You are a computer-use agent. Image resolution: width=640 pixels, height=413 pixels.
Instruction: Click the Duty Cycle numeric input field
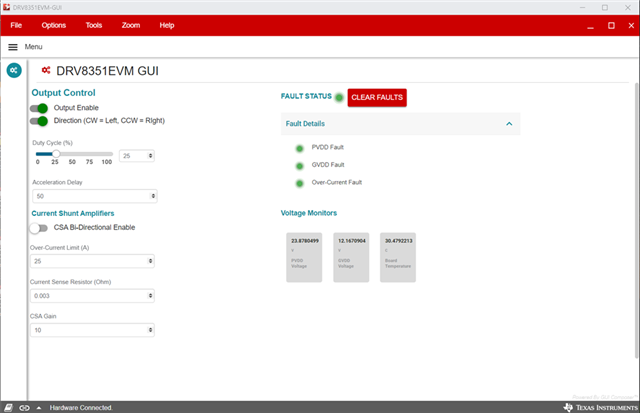[x=137, y=155]
